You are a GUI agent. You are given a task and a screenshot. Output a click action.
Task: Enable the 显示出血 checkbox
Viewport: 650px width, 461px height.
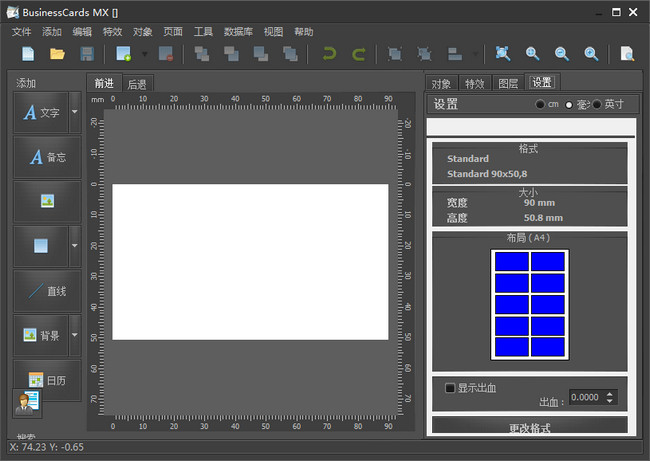coord(450,388)
